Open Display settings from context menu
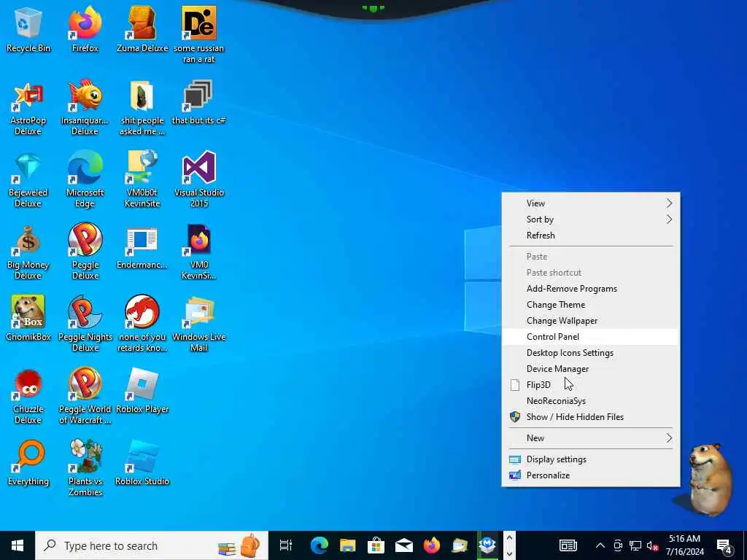 [591, 459]
